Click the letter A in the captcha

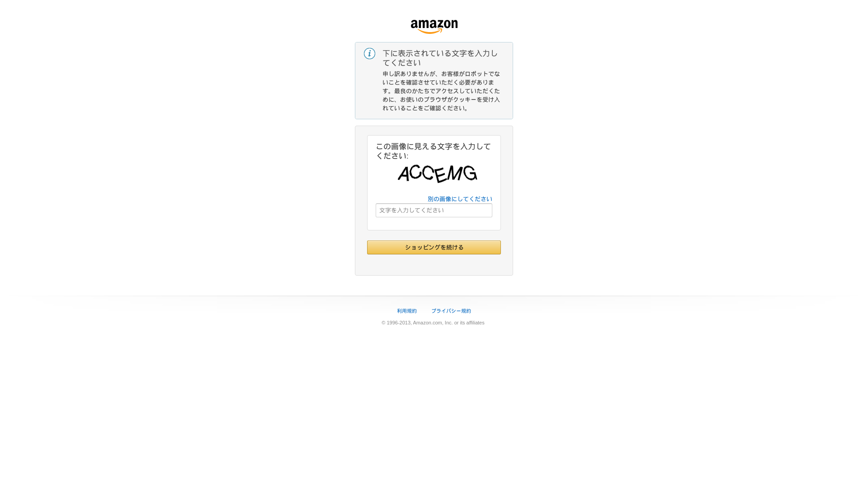tap(403, 174)
